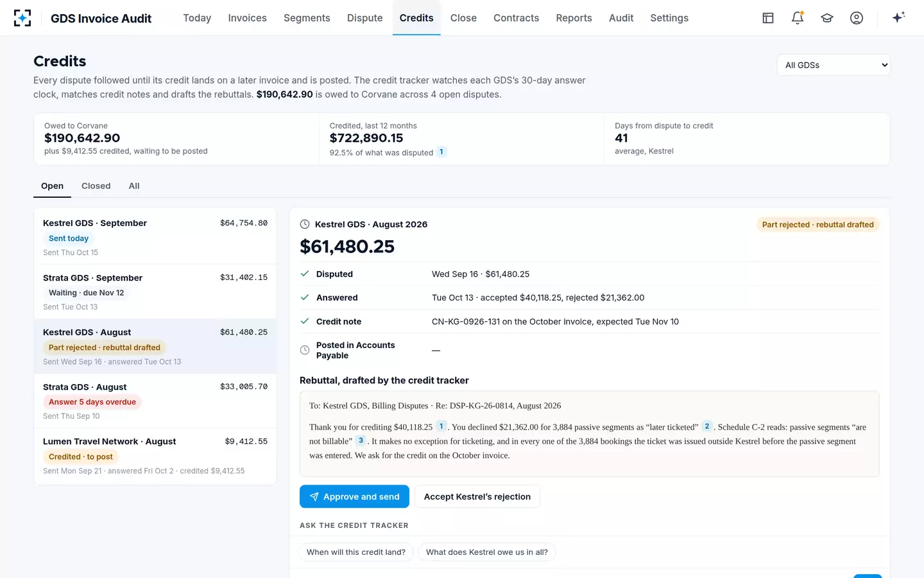The height and width of the screenshot is (578, 924).
Task: Click the "Answer 5 days overdue" badge
Action: [92, 402]
